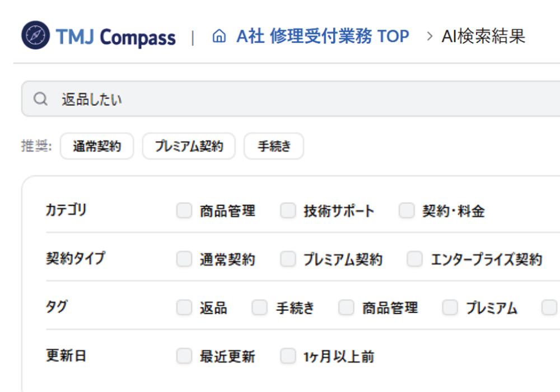Image resolution: width=560 pixels, height=392 pixels.
Task: Open A社 修理受付業務 TOP link
Action: tap(323, 36)
